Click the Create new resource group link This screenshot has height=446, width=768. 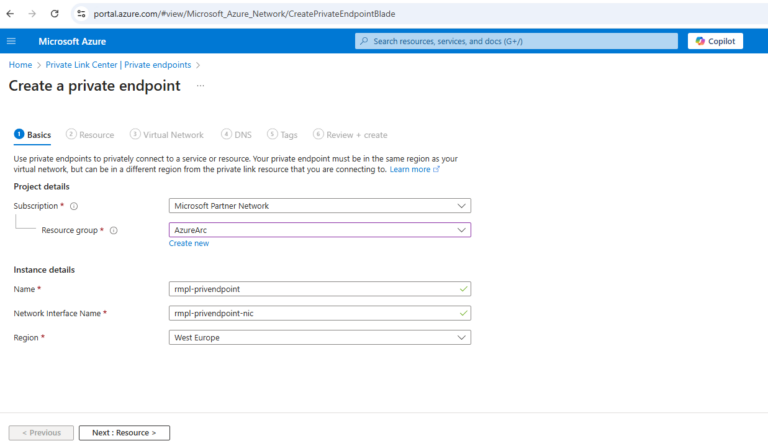coord(189,243)
